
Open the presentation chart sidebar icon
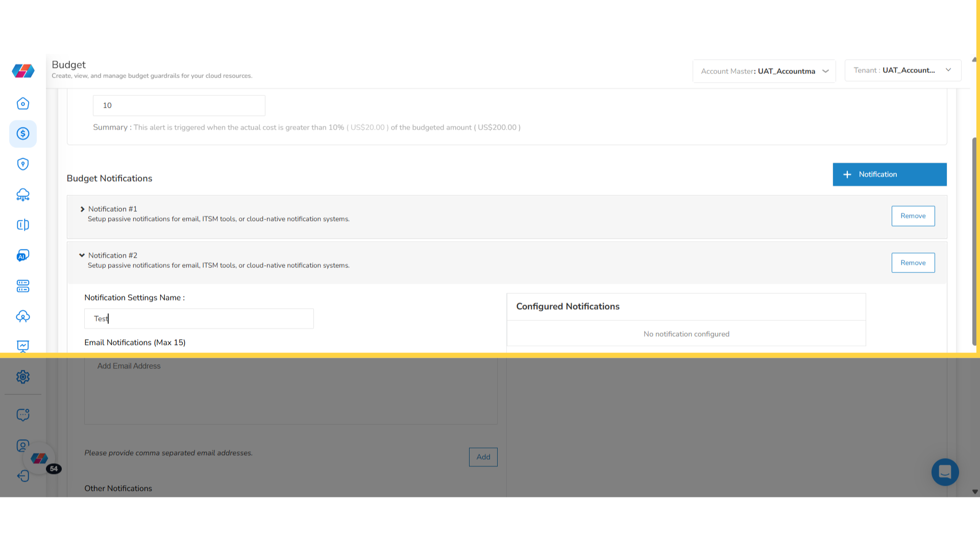tap(23, 346)
